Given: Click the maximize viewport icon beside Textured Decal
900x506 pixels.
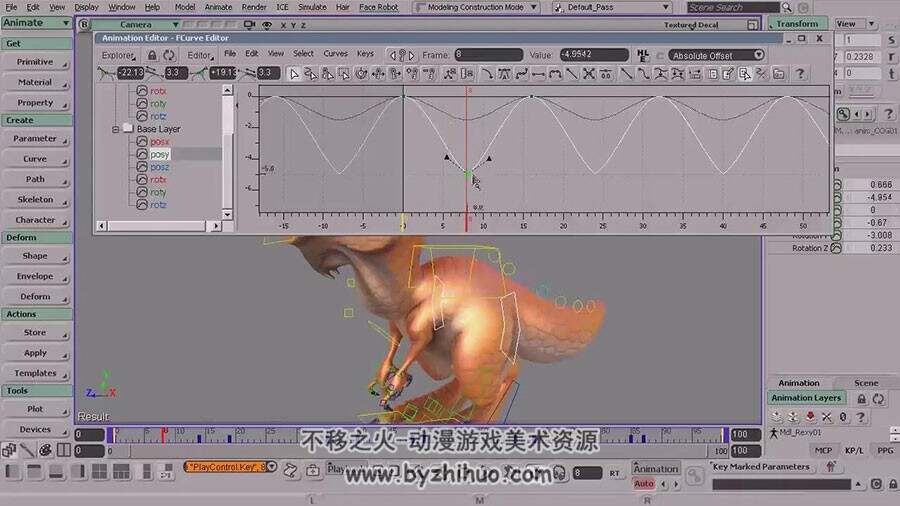Looking at the screenshot, I should (x=752, y=25).
